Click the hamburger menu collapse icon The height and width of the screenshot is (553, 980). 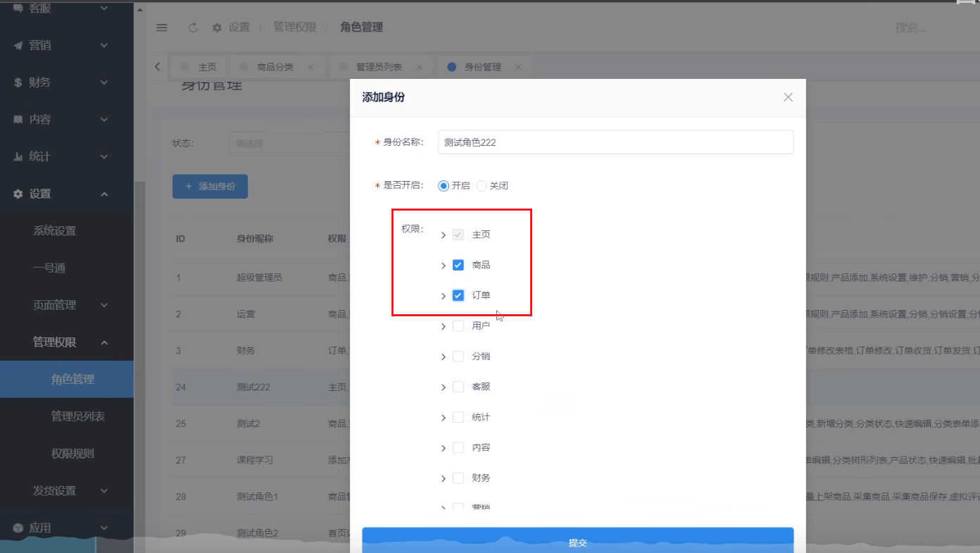coord(162,27)
